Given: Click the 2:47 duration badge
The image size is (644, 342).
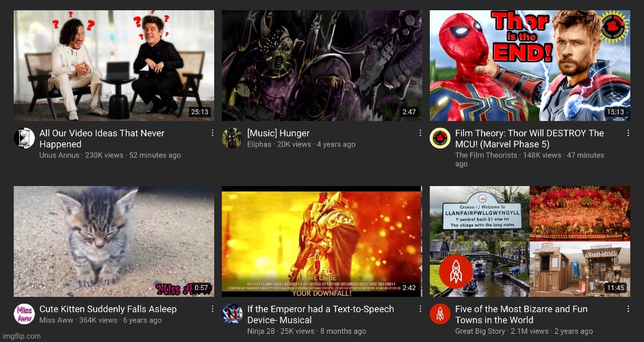Looking at the screenshot, I should coord(409,111).
